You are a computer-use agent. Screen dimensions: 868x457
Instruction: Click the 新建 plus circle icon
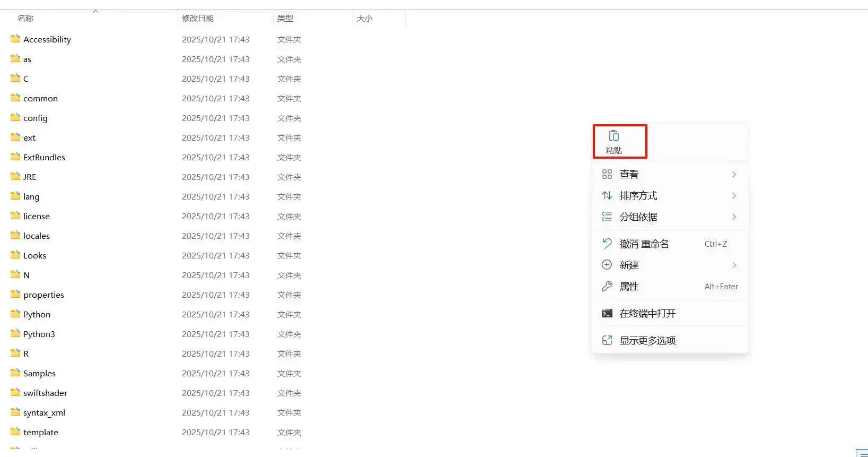607,265
